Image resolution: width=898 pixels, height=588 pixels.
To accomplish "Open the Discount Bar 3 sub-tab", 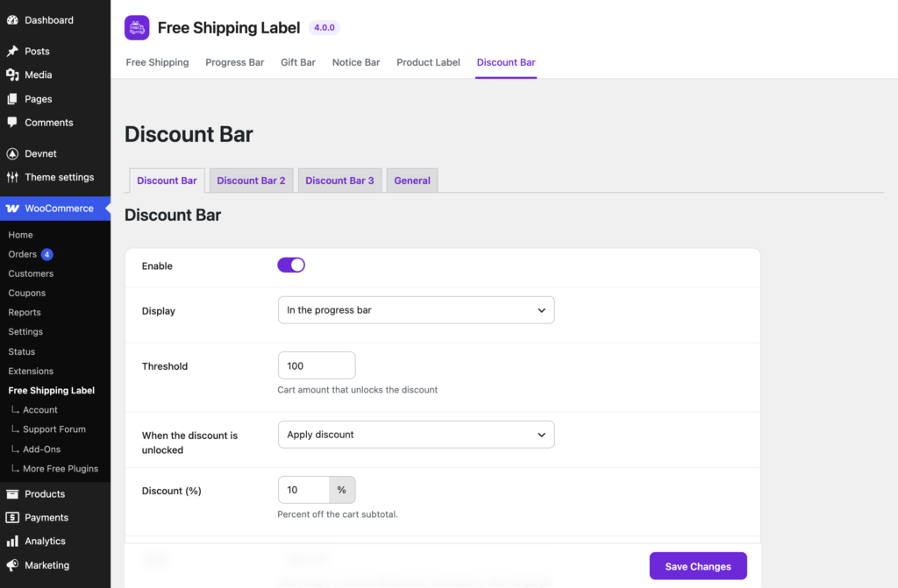I will coord(339,181).
